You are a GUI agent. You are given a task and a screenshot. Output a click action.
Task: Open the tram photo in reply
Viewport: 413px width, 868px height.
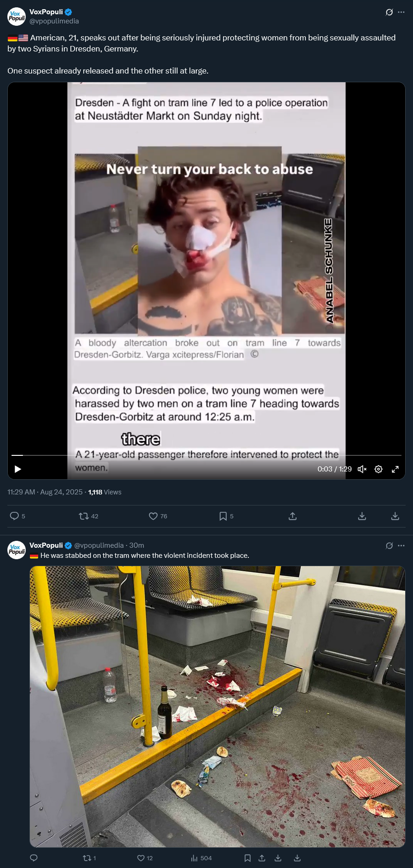(x=218, y=706)
